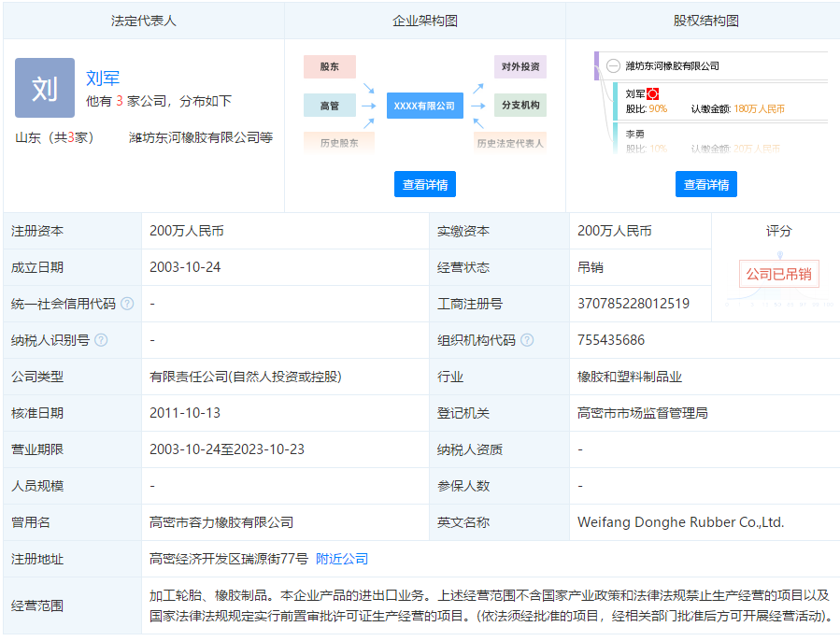Open 潍坊东河橡胶有限公司等 company list link
The width and height of the screenshot is (840, 641).
click(200, 137)
